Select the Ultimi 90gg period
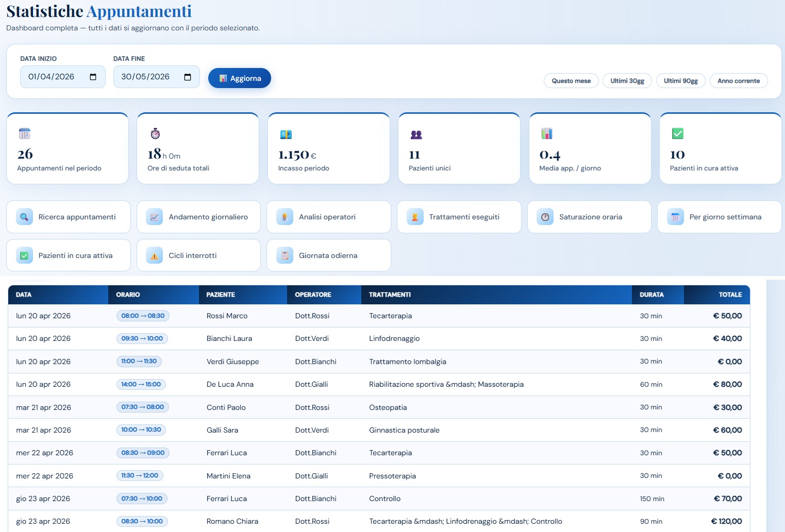Image resolution: width=785 pixels, height=532 pixels. 680,80
